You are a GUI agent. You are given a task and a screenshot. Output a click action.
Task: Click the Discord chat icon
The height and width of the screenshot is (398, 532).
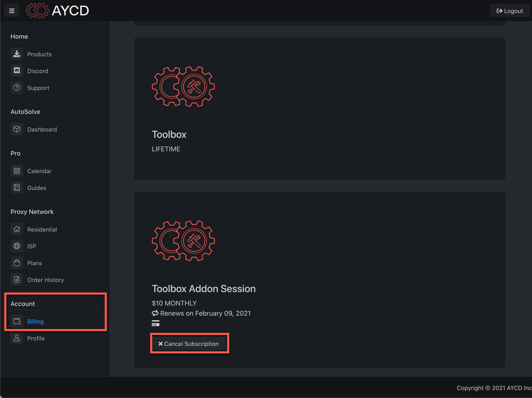(x=17, y=71)
